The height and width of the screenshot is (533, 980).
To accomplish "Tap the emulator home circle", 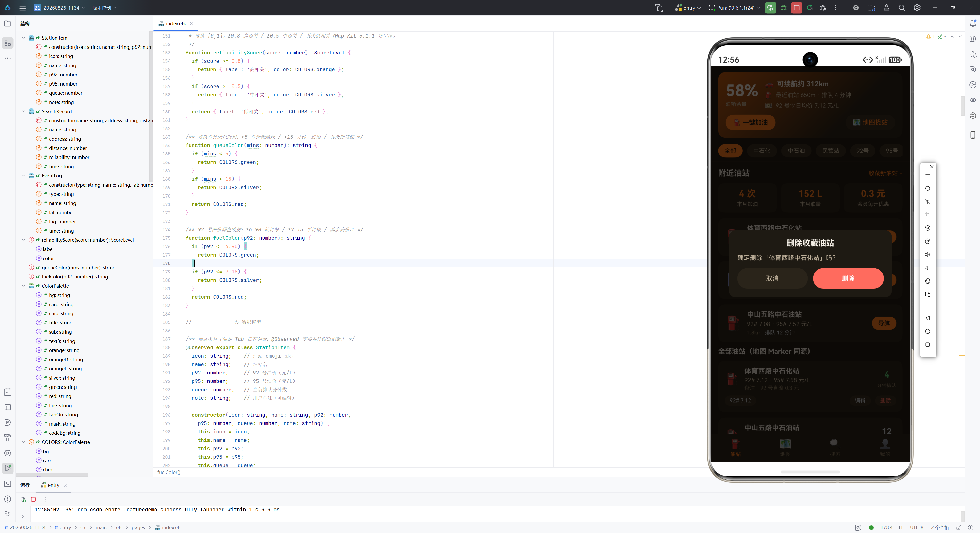I will [927, 331].
